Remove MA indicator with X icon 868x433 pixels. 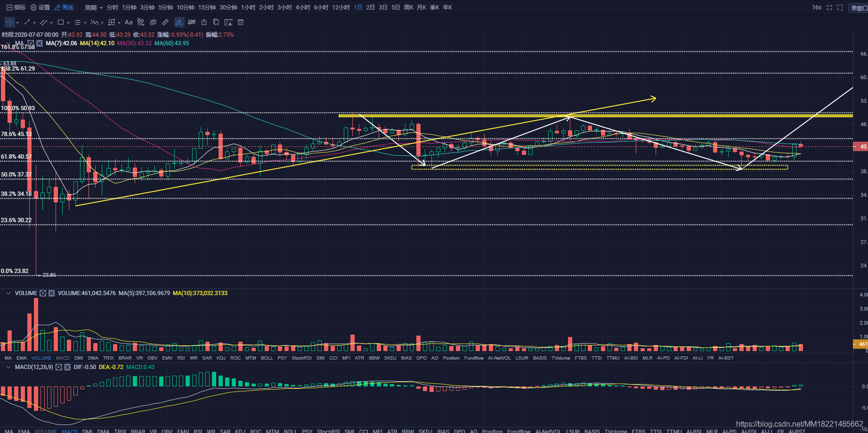click(x=40, y=43)
